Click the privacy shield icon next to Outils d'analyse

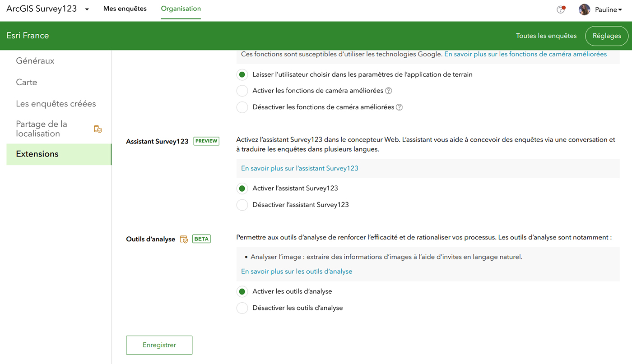[183, 239]
